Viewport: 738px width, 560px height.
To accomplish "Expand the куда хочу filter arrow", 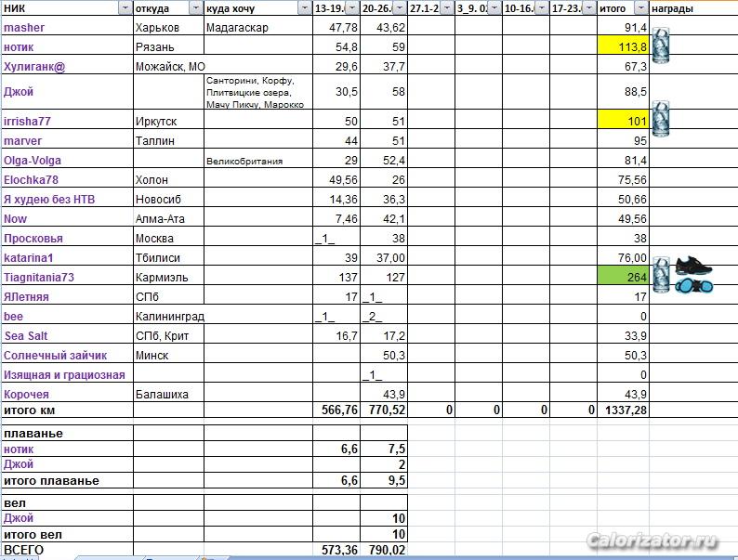I will [x=304, y=8].
